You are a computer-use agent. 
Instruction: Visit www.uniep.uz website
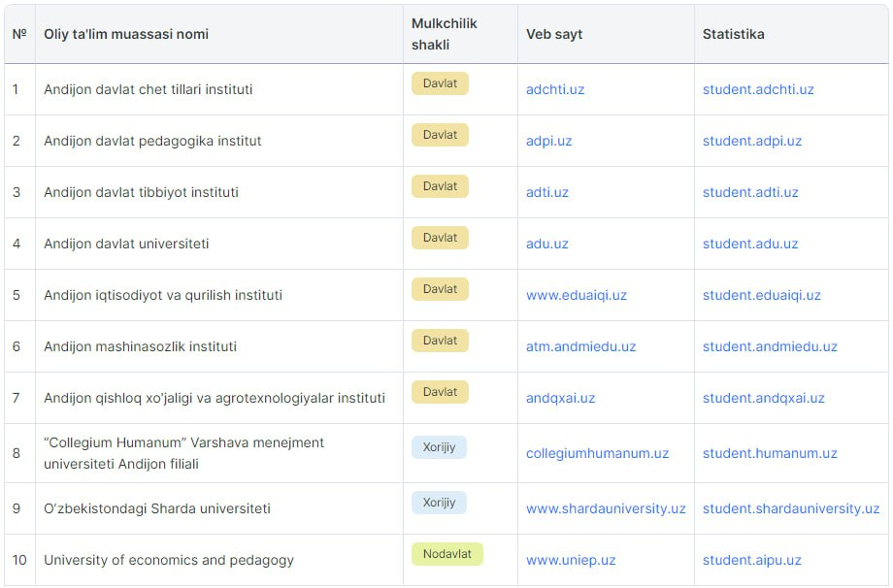[570, 560]
